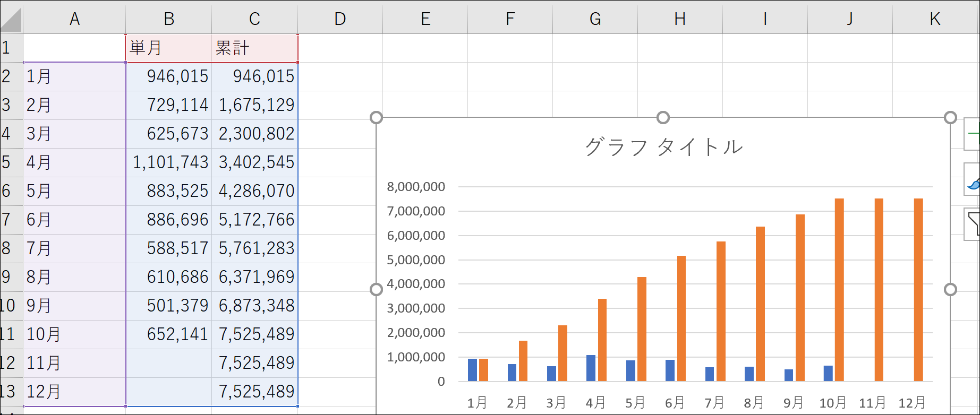Click cell with value 588,517

(169, 248)
